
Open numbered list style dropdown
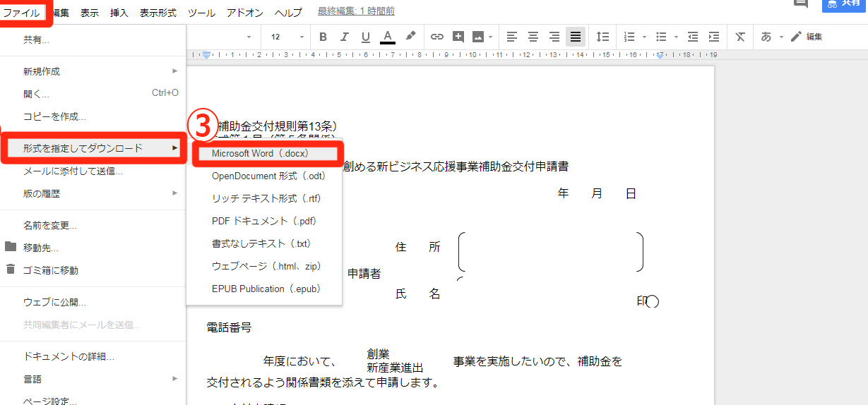point(643,37)
